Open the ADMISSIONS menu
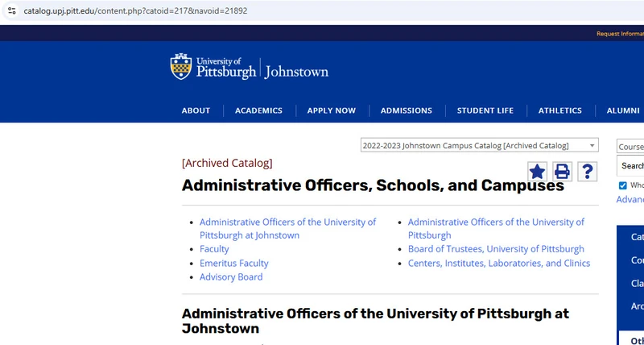Image resolution: width=644 pixels, height=345 pixels. tap(407, 110)
